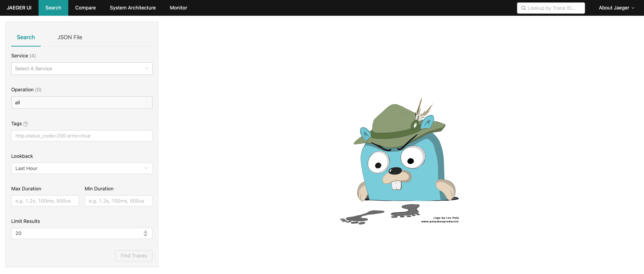Open the Compare page in top navigation
This screenshot has width=644, height=274.
click(85, 8)
